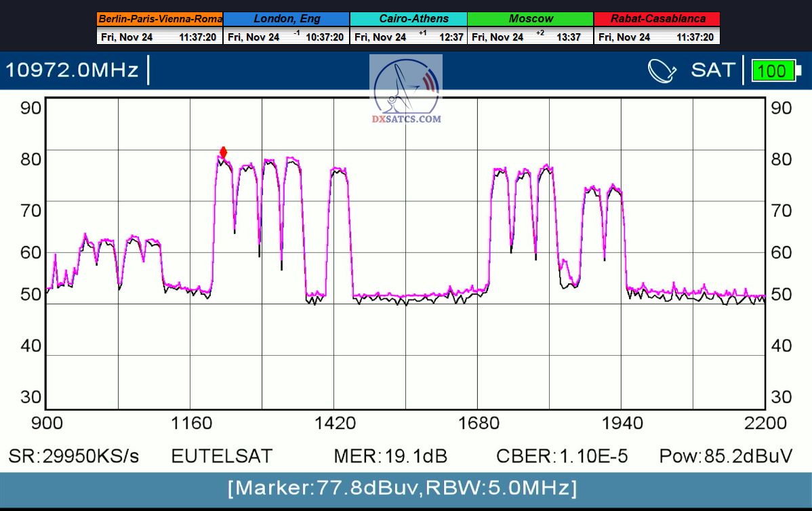Viewport: 812px width, 511px height.
Task: Select the Rabat-Casablanca clock header
Action: (657, 19)
